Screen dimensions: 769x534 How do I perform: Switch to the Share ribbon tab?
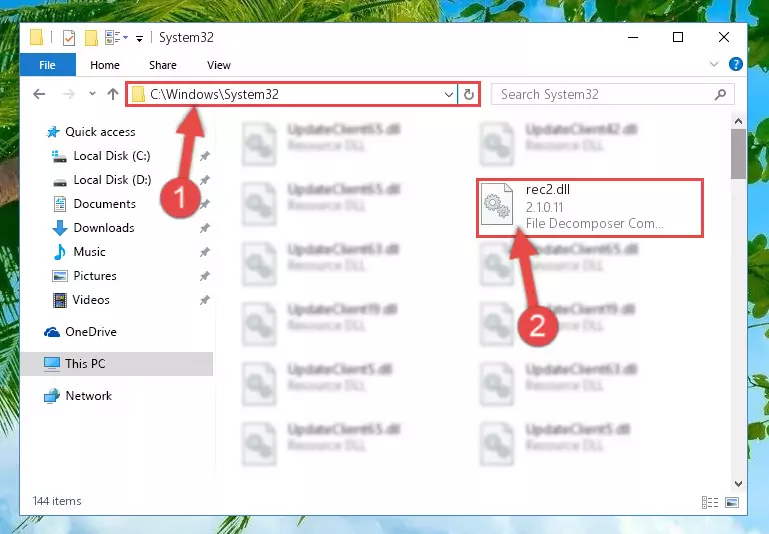pyautogui.click(x=163, y=65)
